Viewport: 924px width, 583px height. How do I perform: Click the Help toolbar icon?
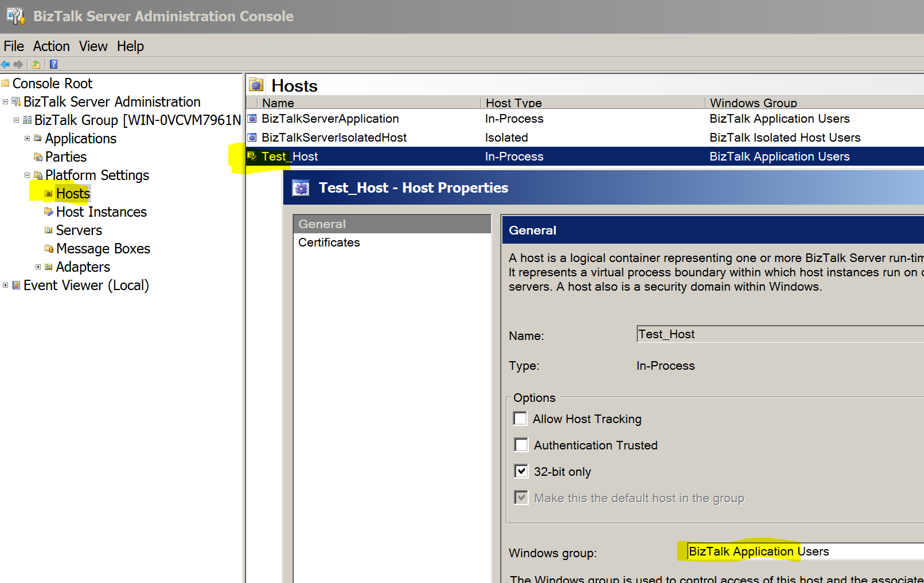54,64
